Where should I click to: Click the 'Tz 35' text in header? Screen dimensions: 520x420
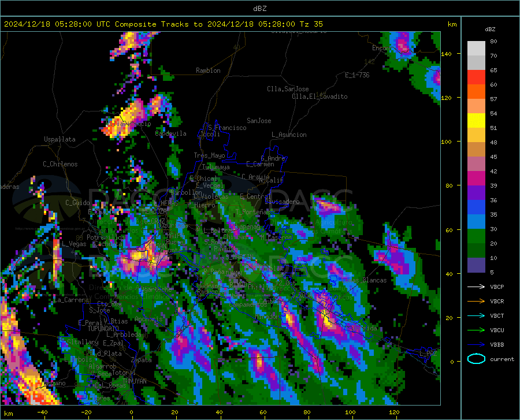[311, 24]
